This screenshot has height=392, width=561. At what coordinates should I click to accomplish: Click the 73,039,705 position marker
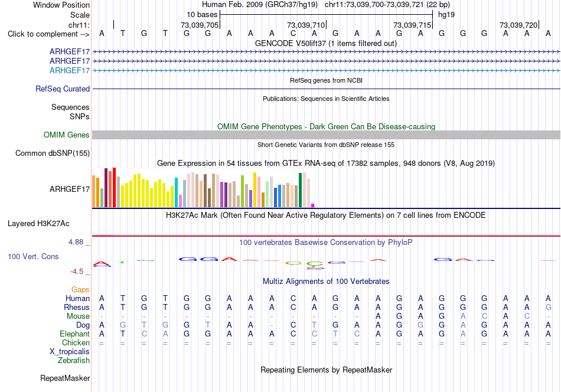pyautogui.click(x=200, y=25)
